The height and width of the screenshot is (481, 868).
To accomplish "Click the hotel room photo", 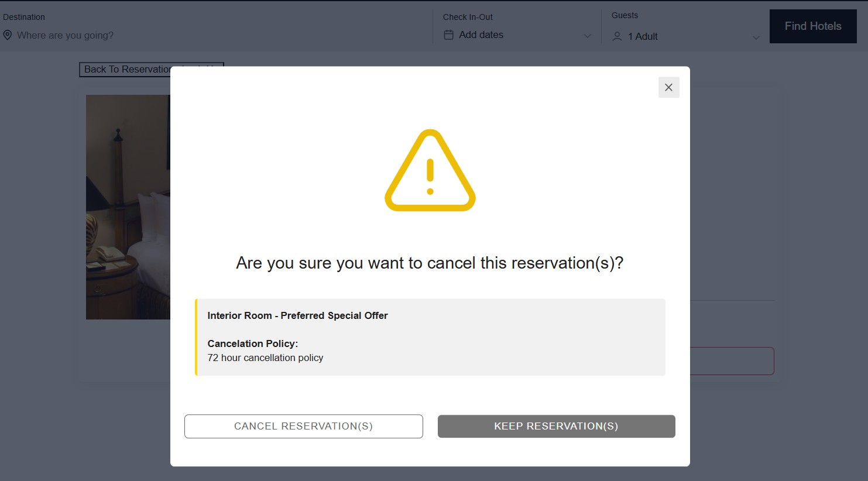I will click(128, 207).
